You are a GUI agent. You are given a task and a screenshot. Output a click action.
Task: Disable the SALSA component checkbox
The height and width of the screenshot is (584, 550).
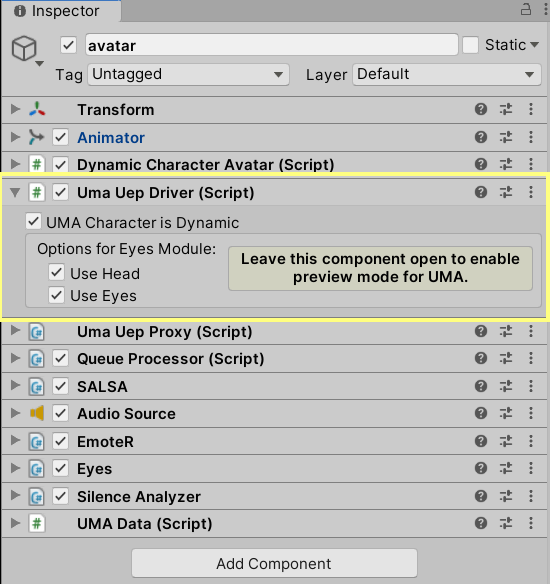pos(60,386)
